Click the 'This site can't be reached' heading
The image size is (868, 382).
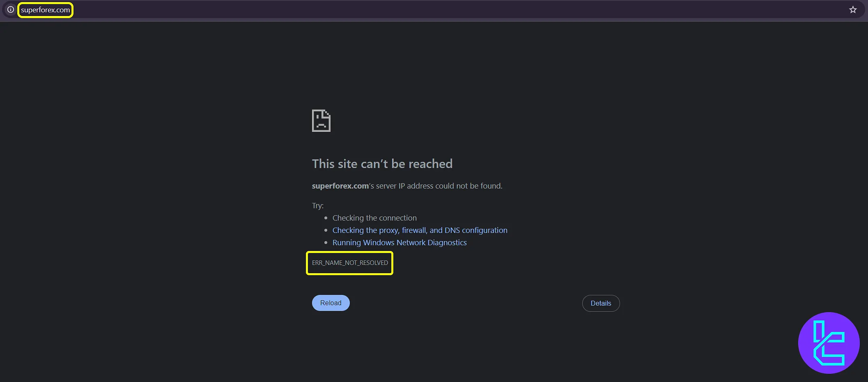[x=382, y=163]
